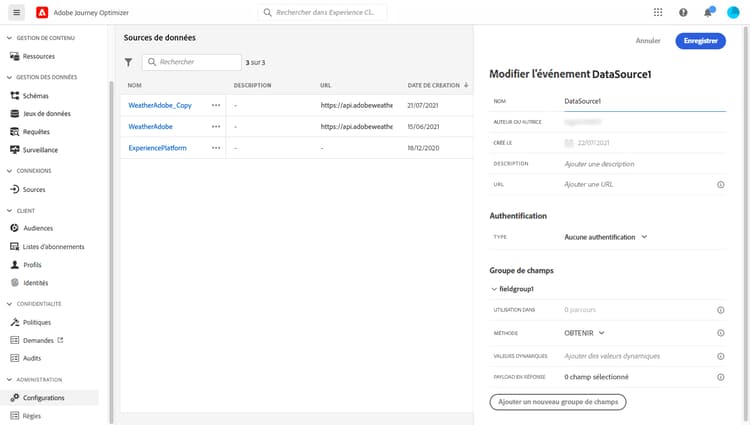Click Enregistrer button

700,41
